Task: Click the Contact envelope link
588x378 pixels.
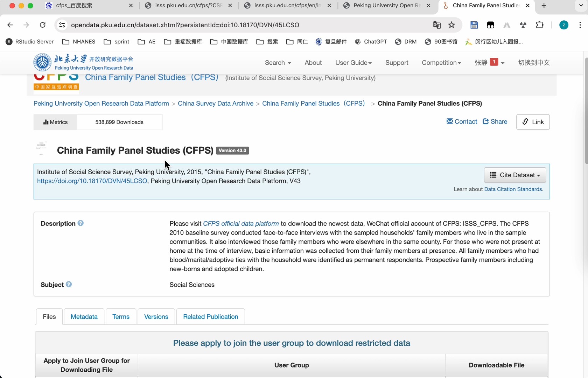Action: click(x=462, y=121)
